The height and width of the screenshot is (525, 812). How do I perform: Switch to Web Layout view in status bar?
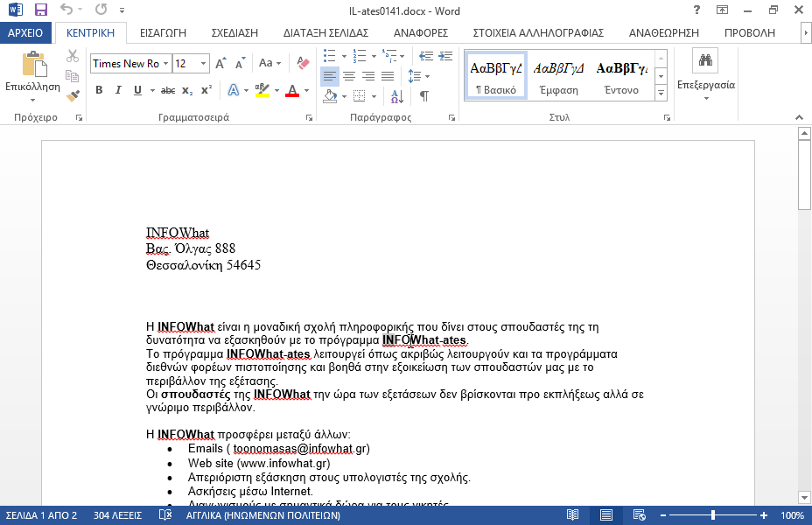coord(639,515)
